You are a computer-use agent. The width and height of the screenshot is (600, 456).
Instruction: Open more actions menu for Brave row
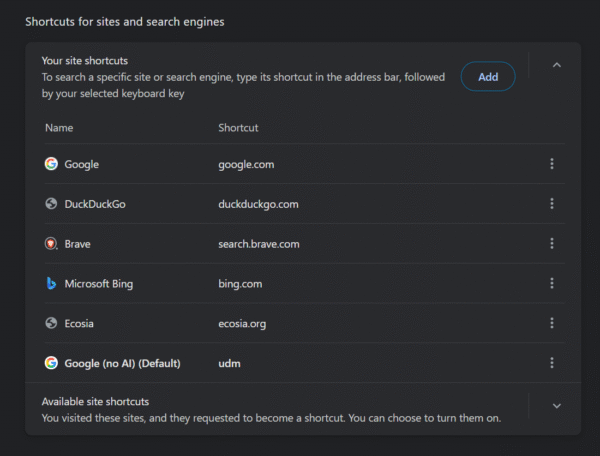pos(552,243)
